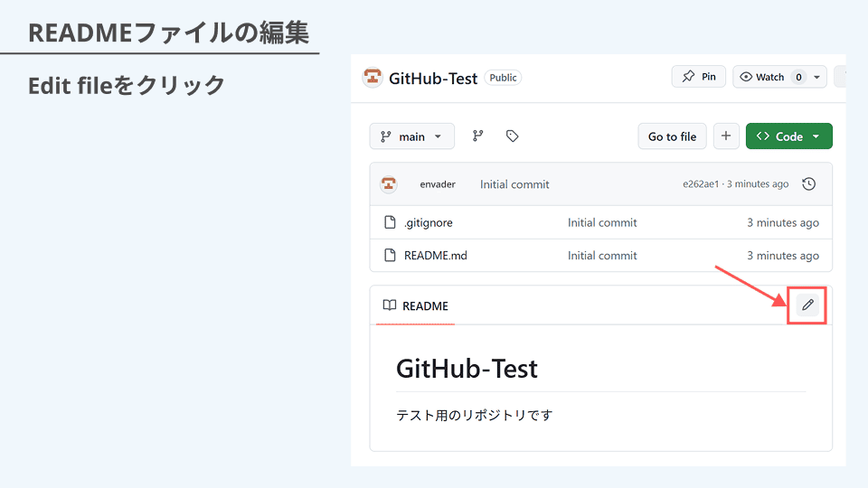Viewport: 868px width, 488px height.
Task: Open Initial commit message in envader row
Action: point(514,184)
